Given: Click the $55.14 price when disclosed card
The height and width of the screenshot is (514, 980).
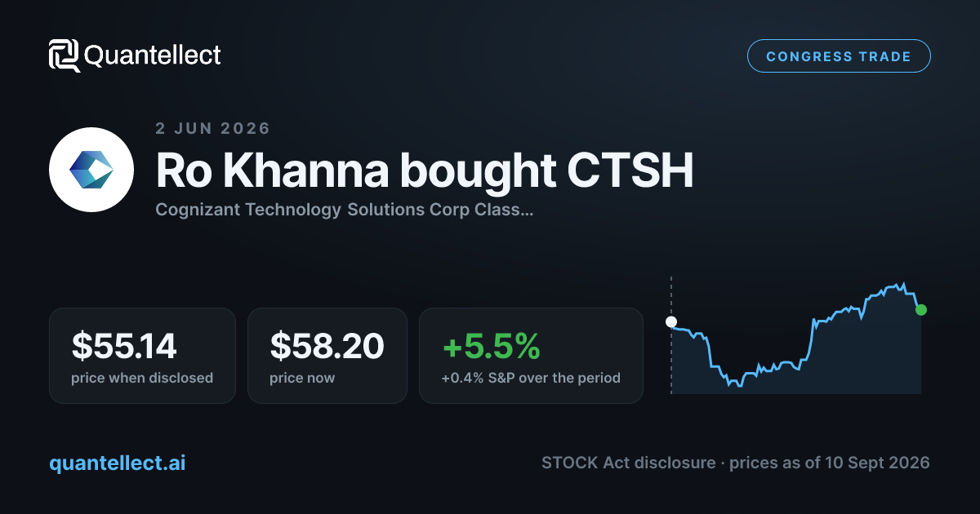Looking at the screenshot, I should click(142, 355).
